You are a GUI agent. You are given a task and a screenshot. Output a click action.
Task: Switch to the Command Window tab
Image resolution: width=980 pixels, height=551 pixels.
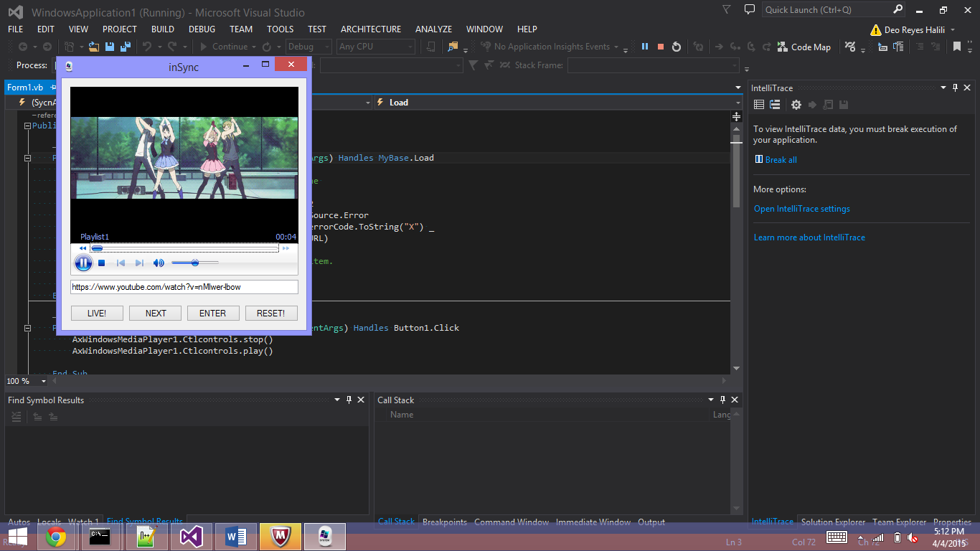tap(512, 522)
